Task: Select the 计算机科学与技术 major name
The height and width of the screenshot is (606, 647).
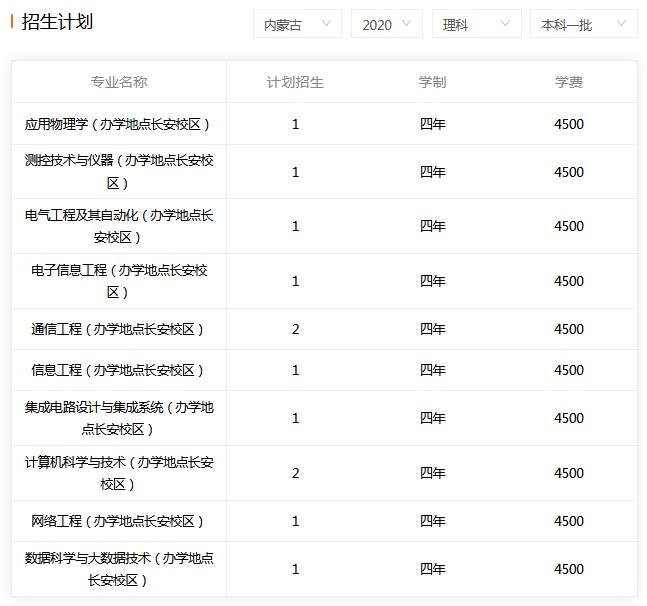Action: pos(119,473)
